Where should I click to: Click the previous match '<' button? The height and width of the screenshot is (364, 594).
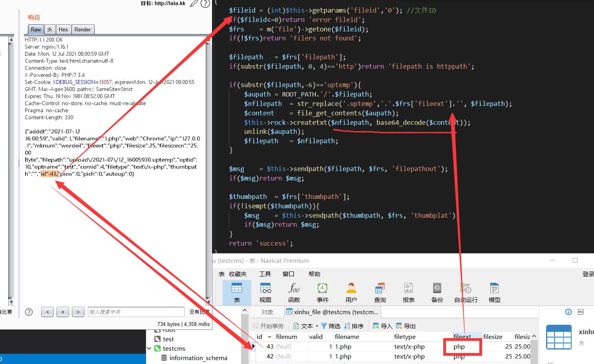click(48, 312)
